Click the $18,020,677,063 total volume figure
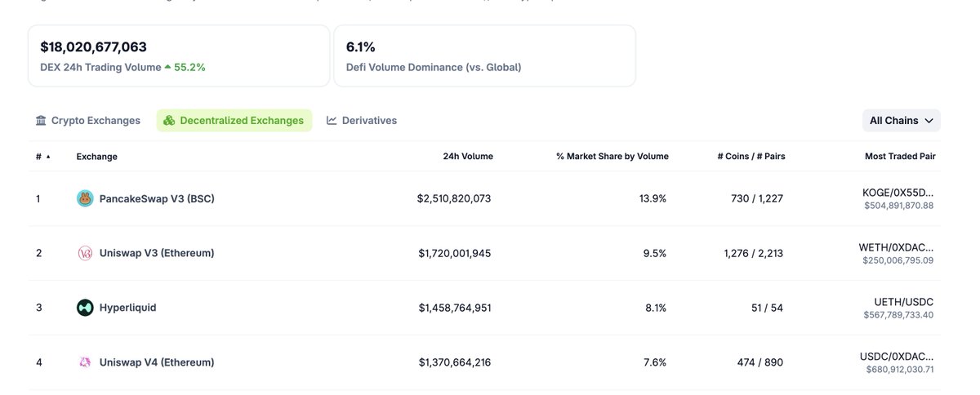The width and height of the screenshot is (980, 395). [x=94, y=47]
